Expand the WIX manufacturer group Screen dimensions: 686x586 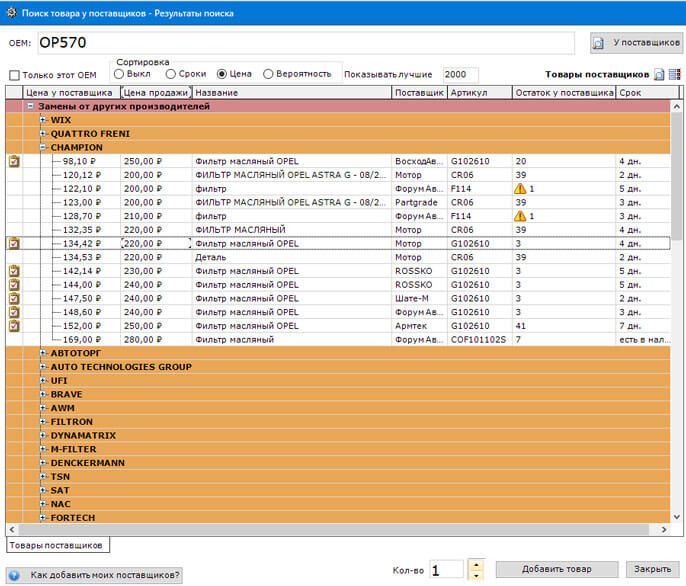43,120
